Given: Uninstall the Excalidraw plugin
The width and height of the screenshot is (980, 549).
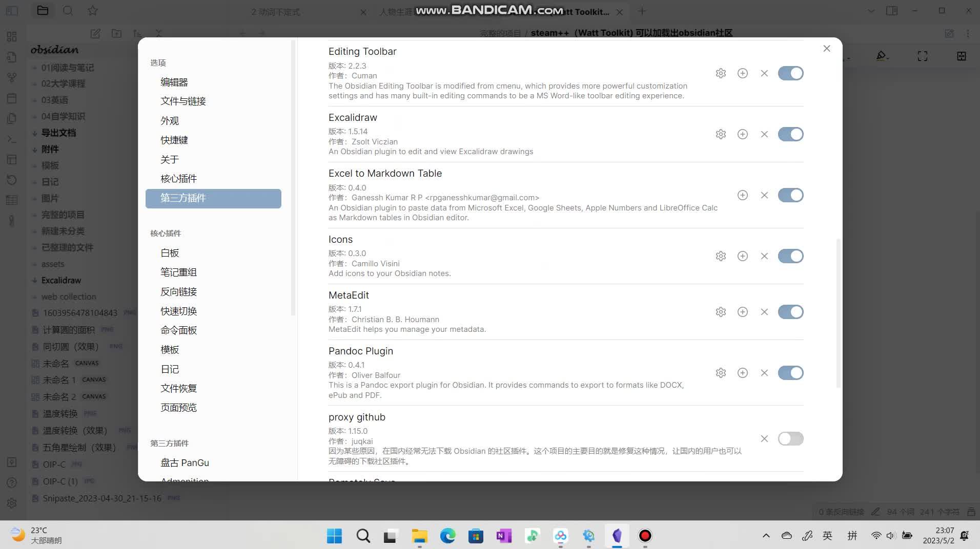Looking at the screenshot, I should (x=764, y=134).
